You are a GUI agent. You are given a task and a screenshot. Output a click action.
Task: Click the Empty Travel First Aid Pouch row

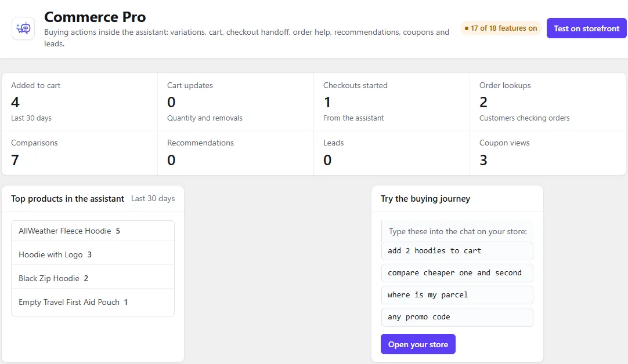pos(92,302)
